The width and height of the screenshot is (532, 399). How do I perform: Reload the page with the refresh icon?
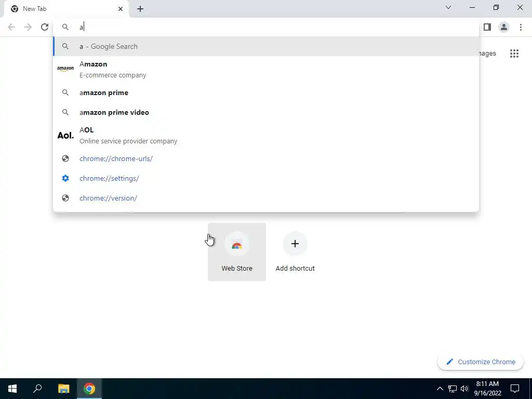(x=45, y=27)
